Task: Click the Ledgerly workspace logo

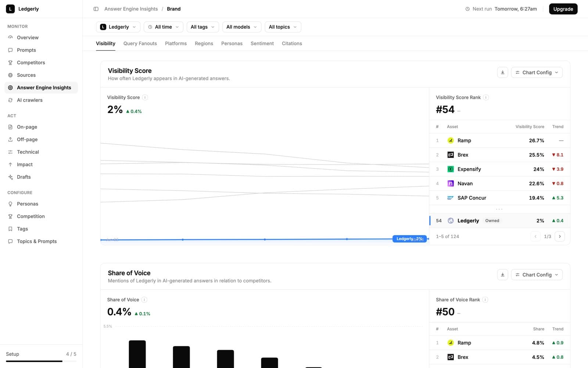Action: click(10, 9)
